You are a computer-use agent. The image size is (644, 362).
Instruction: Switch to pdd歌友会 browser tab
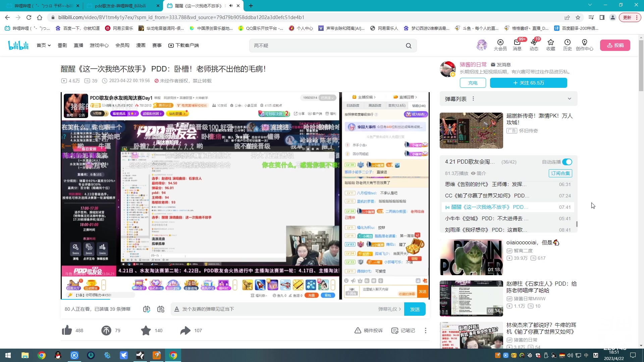pos(122,6)
